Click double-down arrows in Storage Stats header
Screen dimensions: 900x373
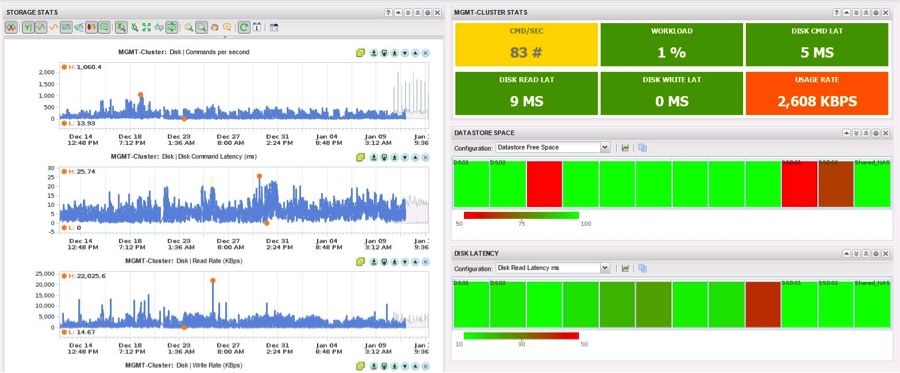[x=408, y=12]
